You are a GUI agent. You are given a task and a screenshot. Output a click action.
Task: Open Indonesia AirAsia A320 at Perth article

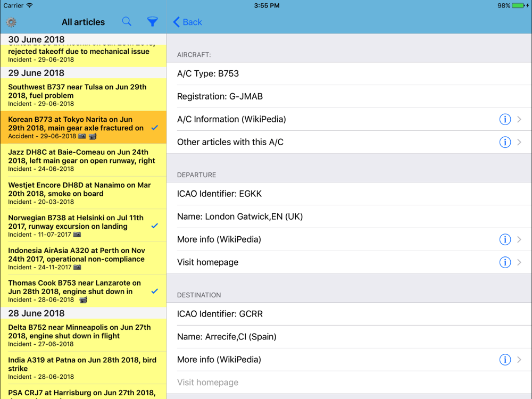pos(83,258)
